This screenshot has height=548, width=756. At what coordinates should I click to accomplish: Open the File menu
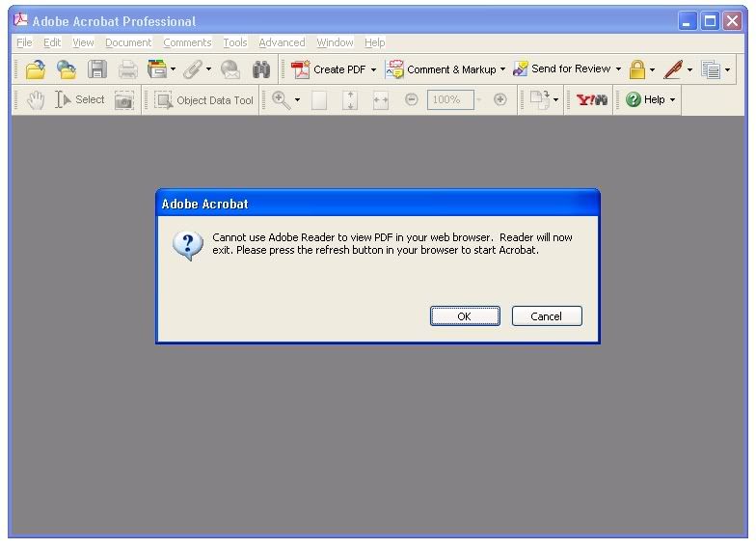[x=24, y=42]
